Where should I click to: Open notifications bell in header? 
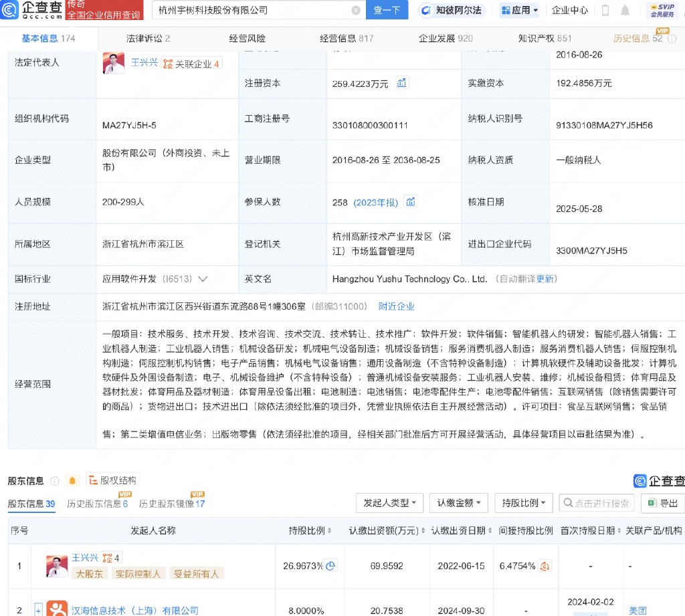coord(625,10)
